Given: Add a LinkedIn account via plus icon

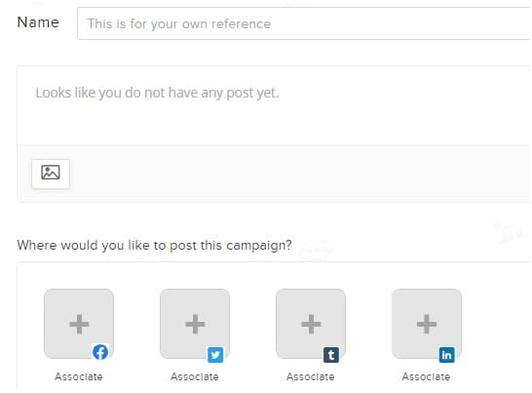Looking at the screenshot, I should pos(427,324).
